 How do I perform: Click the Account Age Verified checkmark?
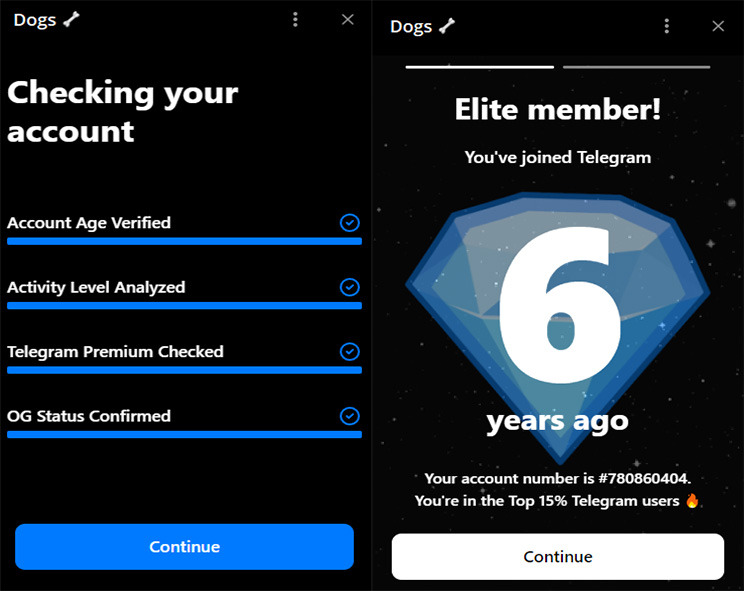tap(350, 222)
